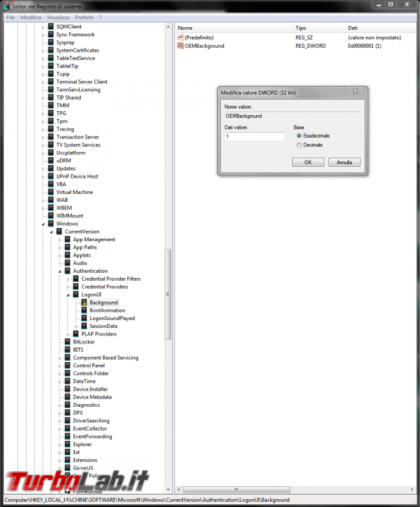Image resolution: width=420 pixels, height=507 pixels.
Task: Open the ? help menu
Action: (x=101, y=17)
